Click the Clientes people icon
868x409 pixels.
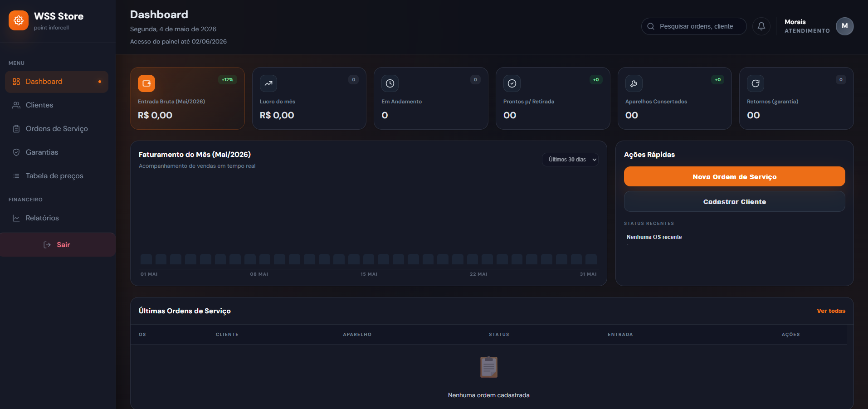click(x=16, y=105)
